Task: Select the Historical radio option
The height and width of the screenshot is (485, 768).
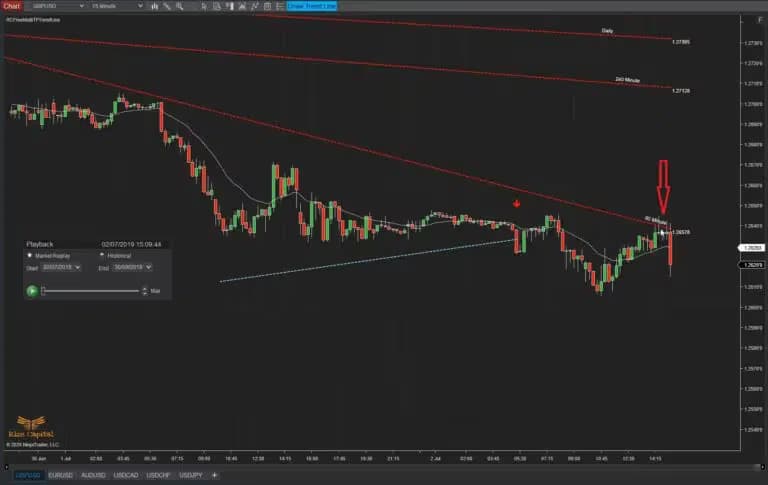Action: pos(101,256)
